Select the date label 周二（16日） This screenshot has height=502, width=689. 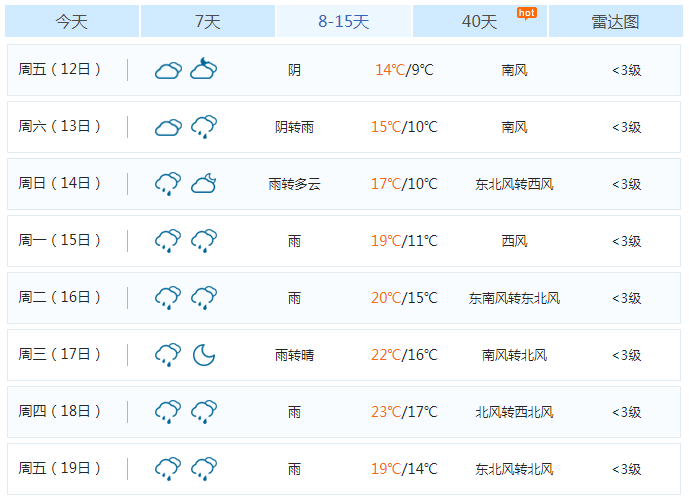(59, 298)
